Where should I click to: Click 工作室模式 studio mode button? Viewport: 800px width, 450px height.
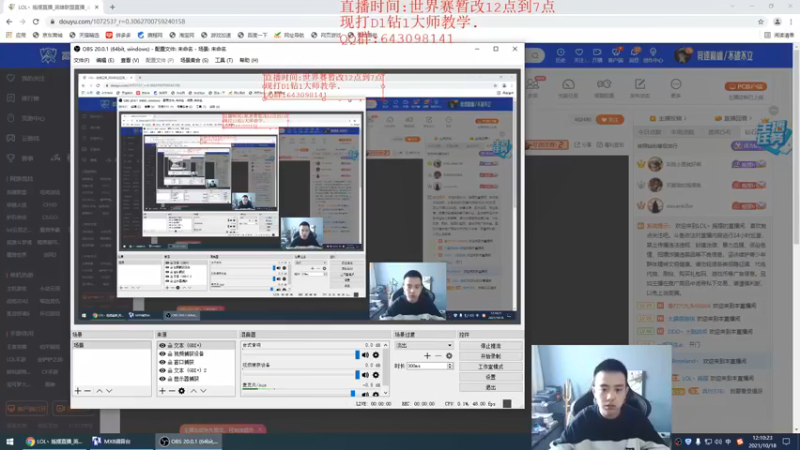tap(490, 367)
